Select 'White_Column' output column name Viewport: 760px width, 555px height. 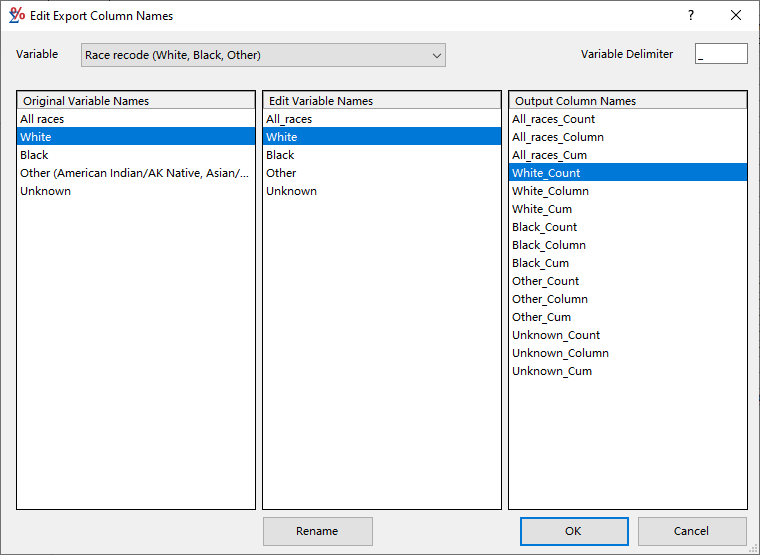coord(550,191)
